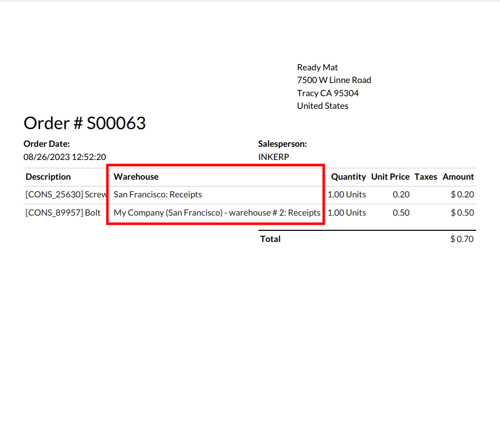Select the "My Company (San Francisco) - warehouse # 2: Receipts" cell

click(x=217, y=213)
